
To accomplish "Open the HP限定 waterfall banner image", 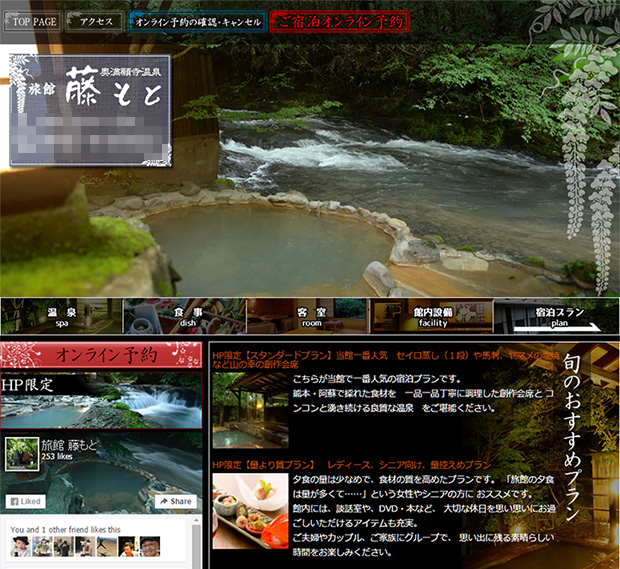I will tap(102, 400).
